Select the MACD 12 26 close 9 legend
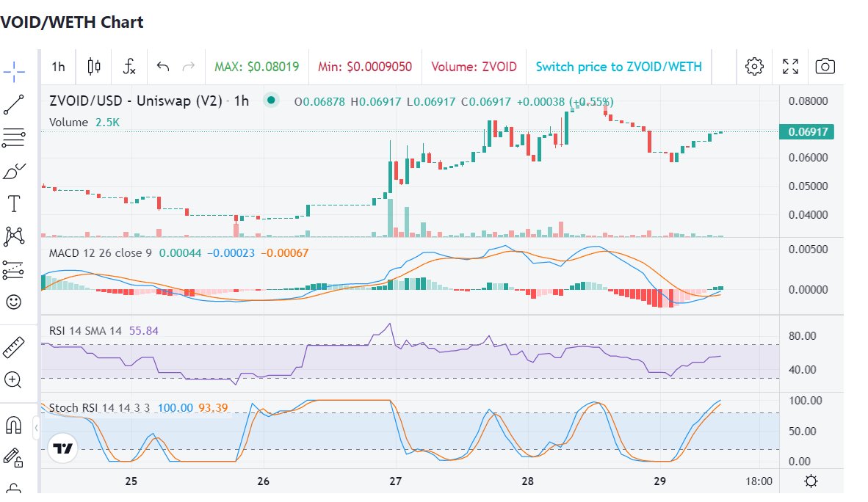Screen dimensions: 868x502 tap(100, 253)
